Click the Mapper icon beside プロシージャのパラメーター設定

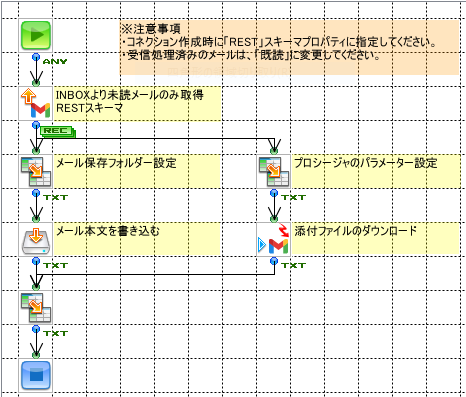click(x=274, y=171)
